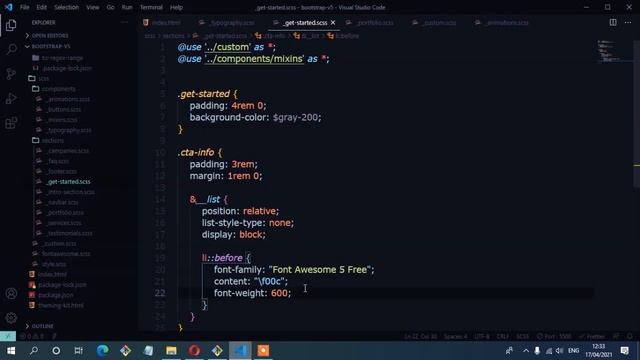This screenshot has height=360, width=640.
Task: Open the editor More Actions ellipsis
Action: (x=628, y=22)
